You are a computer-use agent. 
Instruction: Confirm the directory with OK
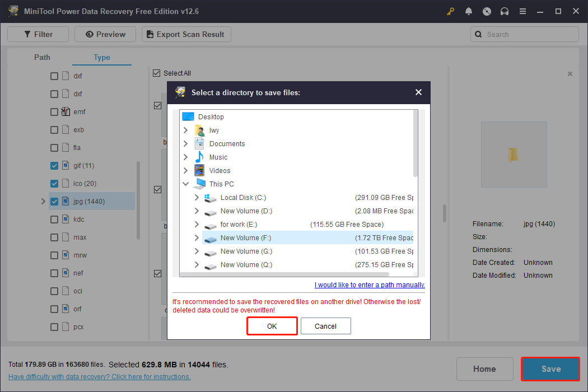[272, 326]
